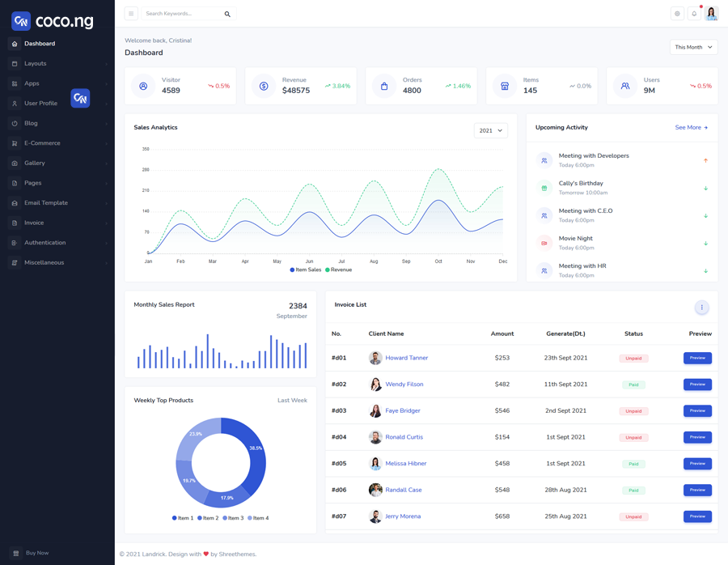Preview Howard Tanner's invoice #d01

(697, 358)
